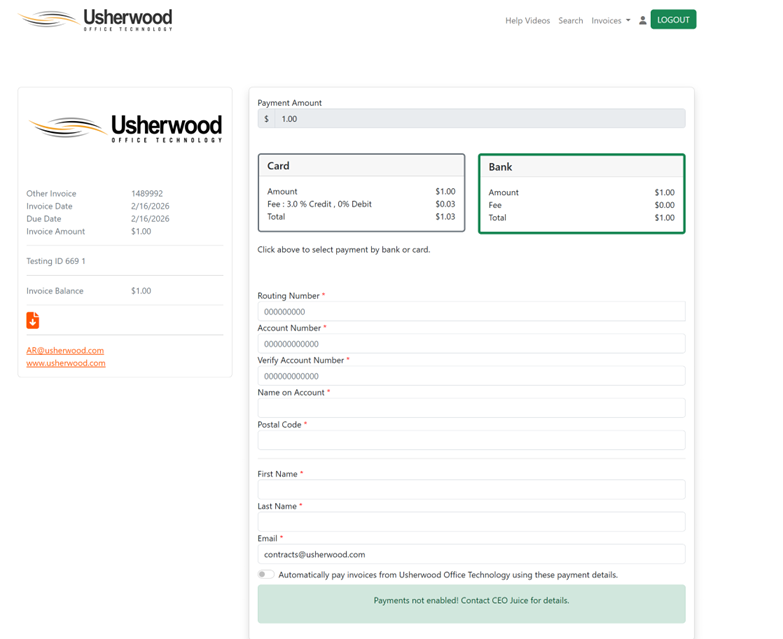
Task: Select the Bank payment option
Action: [x=581, y=194]
